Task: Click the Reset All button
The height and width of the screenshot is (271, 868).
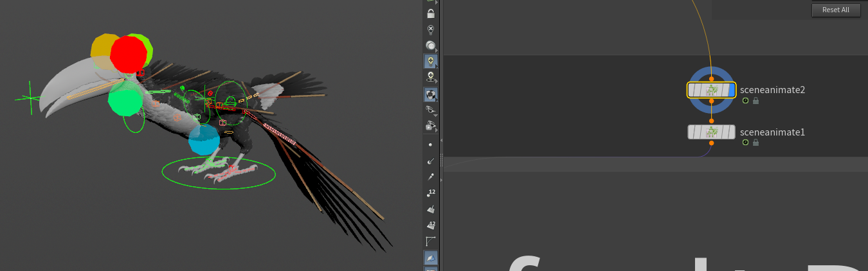Action: [x=836, y=10]
